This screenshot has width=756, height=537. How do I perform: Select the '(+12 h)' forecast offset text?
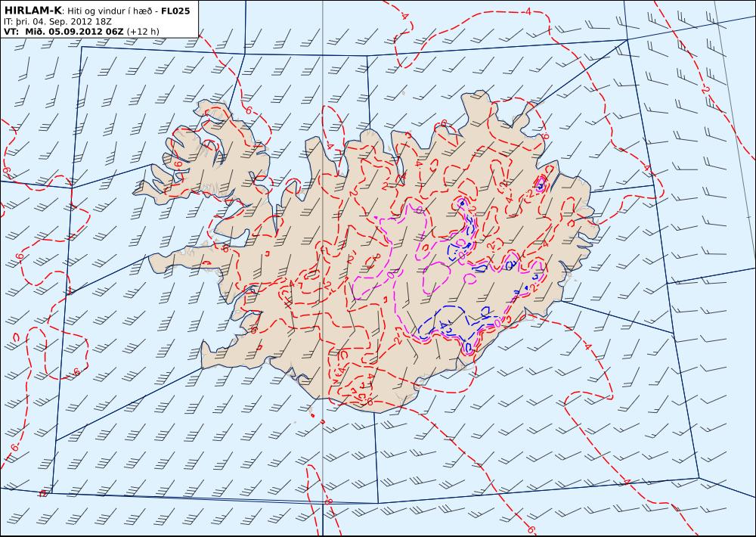pos(143,31)
